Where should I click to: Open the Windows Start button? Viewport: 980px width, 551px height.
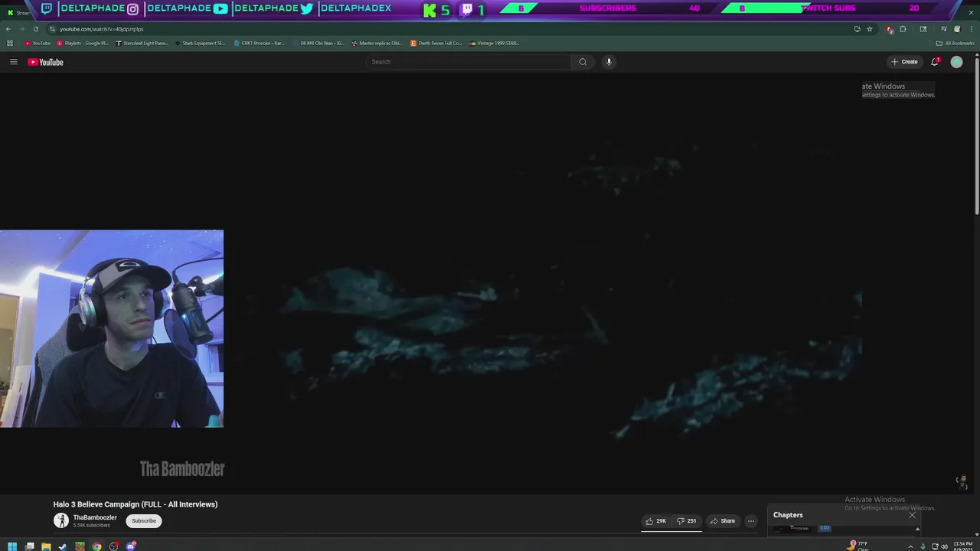pyautogui.click(x=12, y=546)
